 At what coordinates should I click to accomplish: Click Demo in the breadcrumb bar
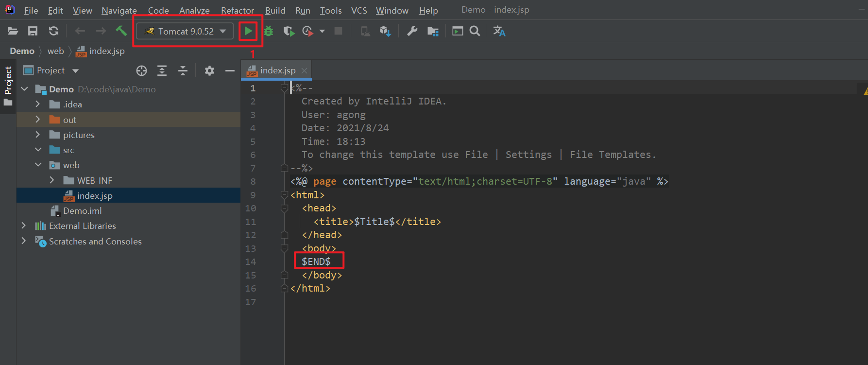(x=22, y=51)
